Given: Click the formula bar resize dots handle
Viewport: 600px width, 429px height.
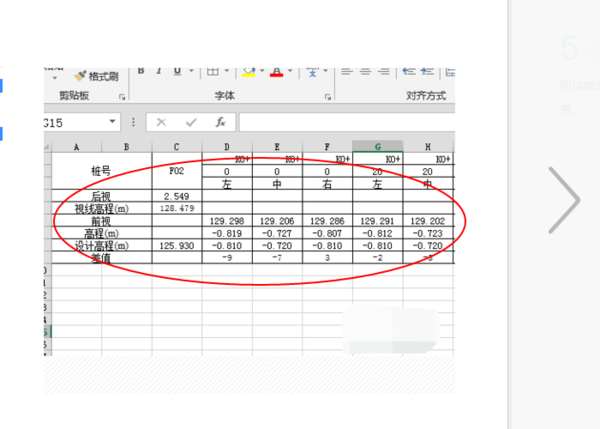Looking at the screenshot, I should [133, 122].
